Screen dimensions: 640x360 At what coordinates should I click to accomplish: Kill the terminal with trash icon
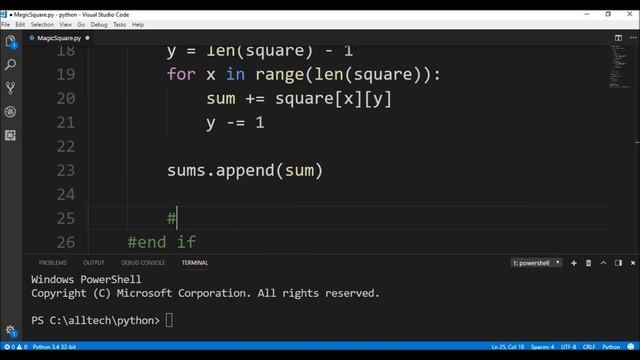[x=588, y=263]
